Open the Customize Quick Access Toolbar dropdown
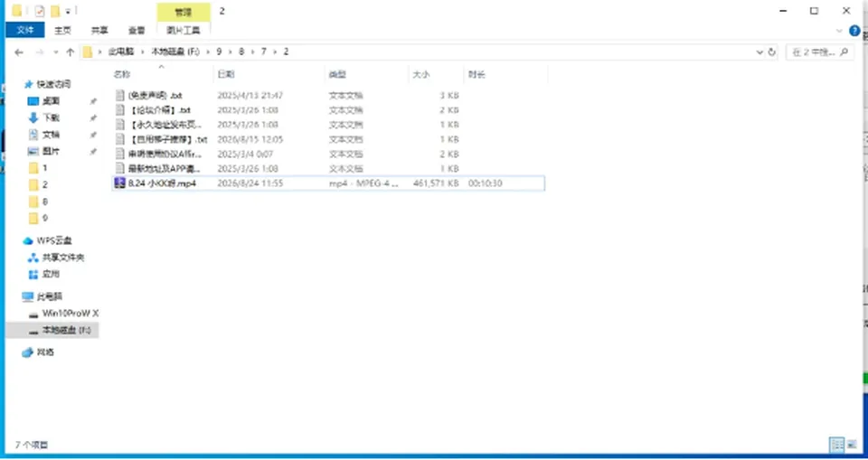 click(x=68, y=11)
